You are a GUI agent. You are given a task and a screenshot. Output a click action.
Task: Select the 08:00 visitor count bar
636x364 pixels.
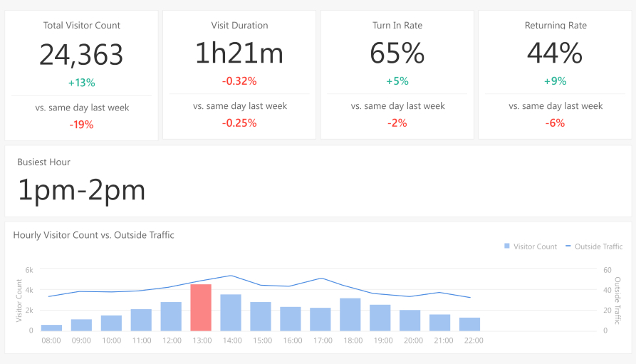tap(51, 328)
